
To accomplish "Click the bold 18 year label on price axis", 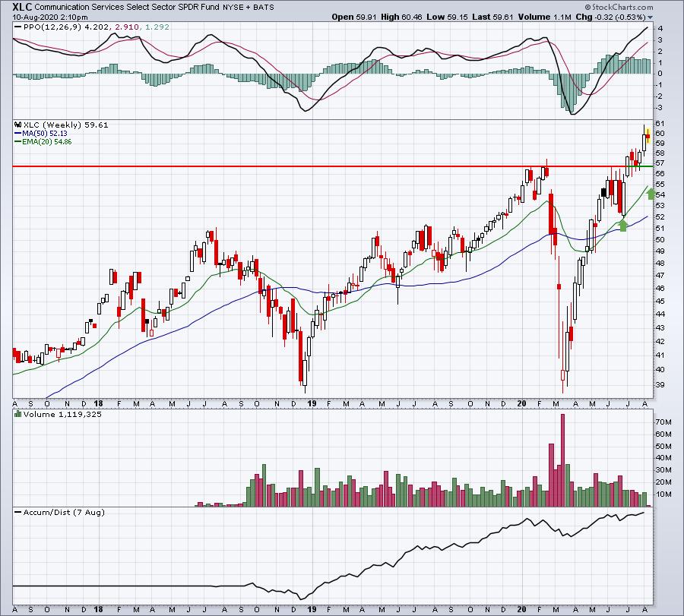I will coord(99,403).
